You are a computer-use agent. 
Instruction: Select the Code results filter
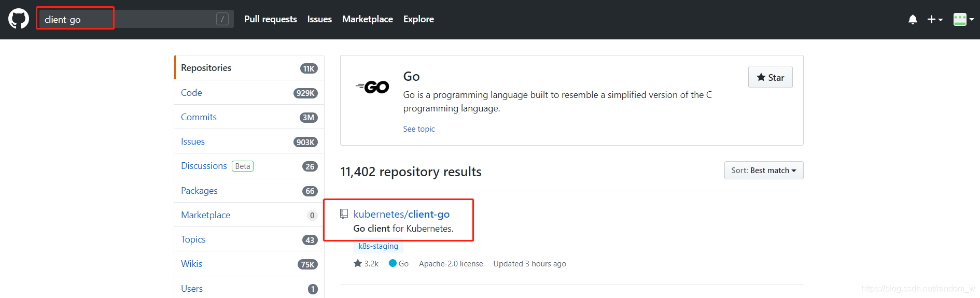coord(249,93)
